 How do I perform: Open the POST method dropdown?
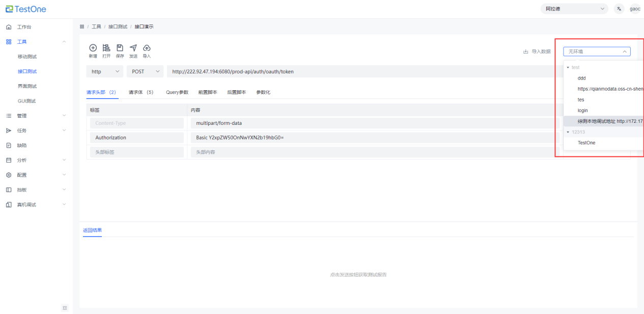point(145,71)
